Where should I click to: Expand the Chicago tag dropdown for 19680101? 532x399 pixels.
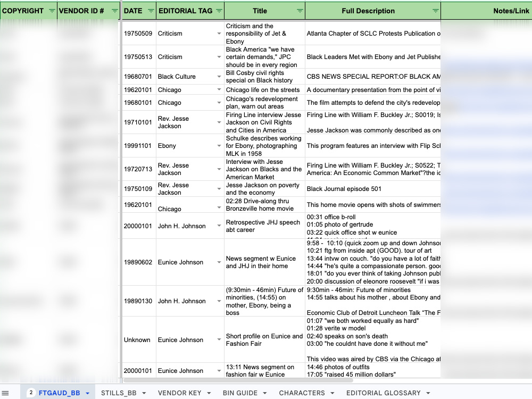tap(219, 103)
